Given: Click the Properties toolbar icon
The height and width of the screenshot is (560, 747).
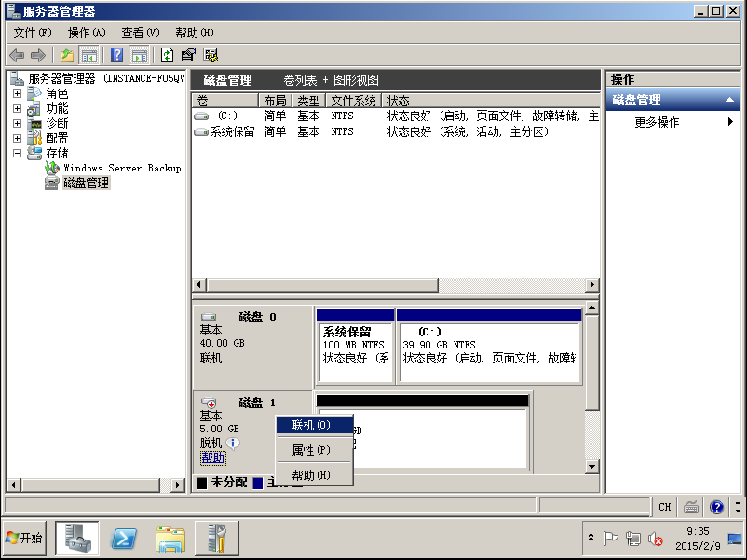Looking at the screenshot, I should pos(188,55).
